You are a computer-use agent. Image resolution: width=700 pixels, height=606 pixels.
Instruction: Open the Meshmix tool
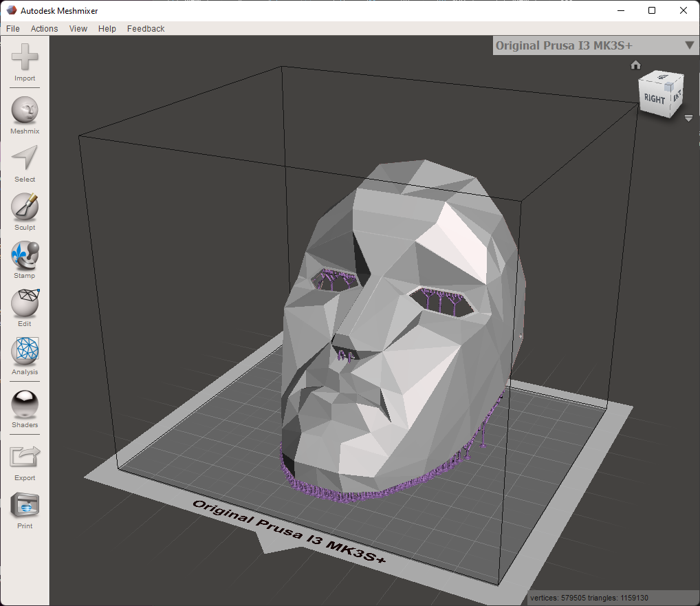(24, 110)
